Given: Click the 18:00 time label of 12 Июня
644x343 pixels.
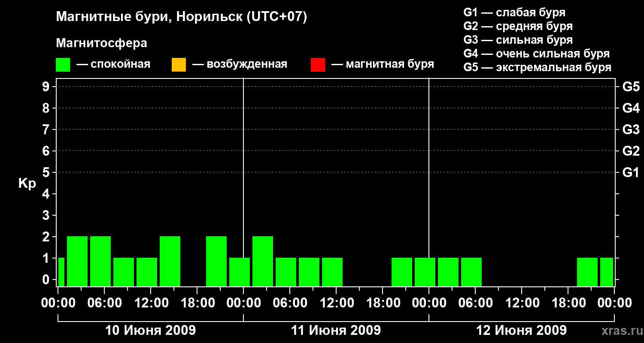Looking at the screenshot, I should (x=568, y=303).
